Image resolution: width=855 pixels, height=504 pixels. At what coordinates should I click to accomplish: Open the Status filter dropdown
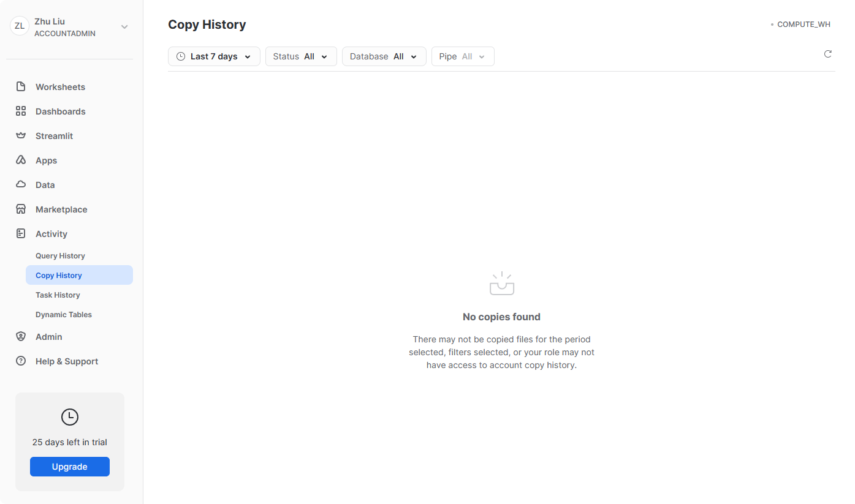coord(300,56)
